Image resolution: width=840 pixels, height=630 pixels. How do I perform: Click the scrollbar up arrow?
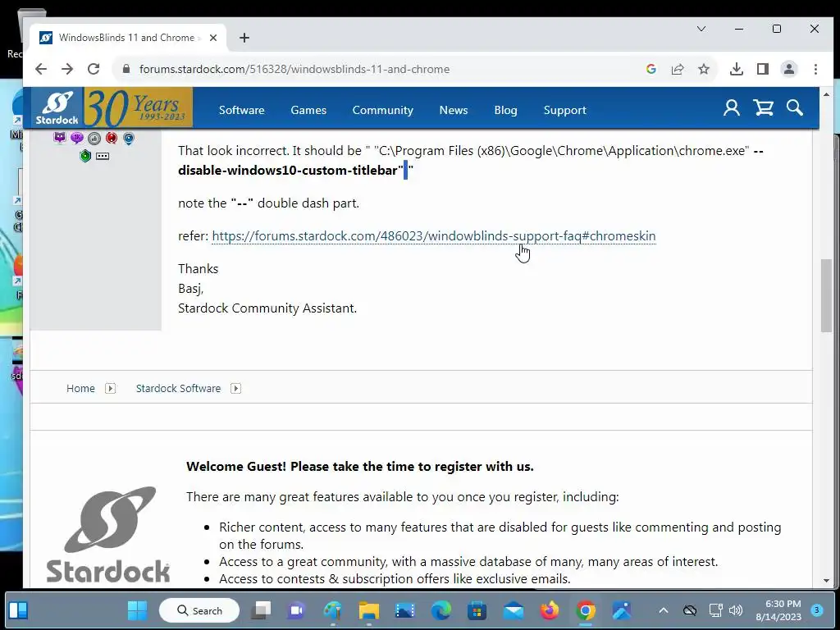(x=826, y=94)
